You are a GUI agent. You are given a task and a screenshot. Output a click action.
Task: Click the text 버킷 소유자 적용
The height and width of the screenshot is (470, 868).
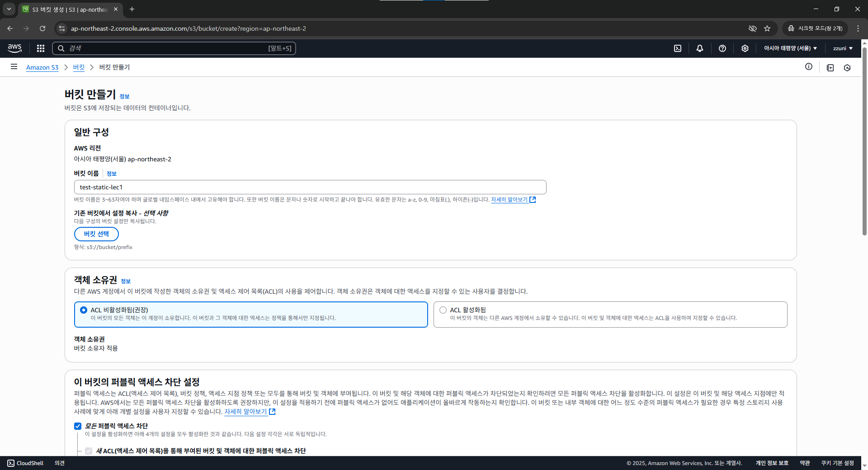pyautogui.click(x=96, y=348)
